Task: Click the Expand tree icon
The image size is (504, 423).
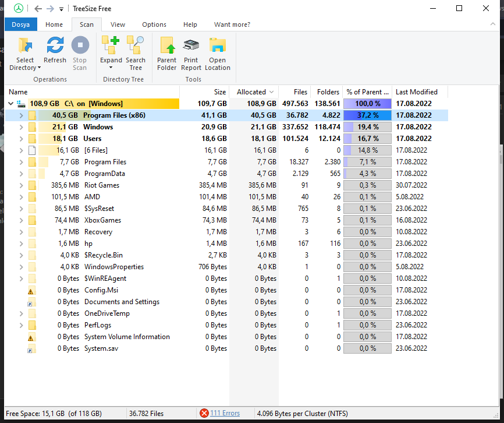Action: coord(111,45)
